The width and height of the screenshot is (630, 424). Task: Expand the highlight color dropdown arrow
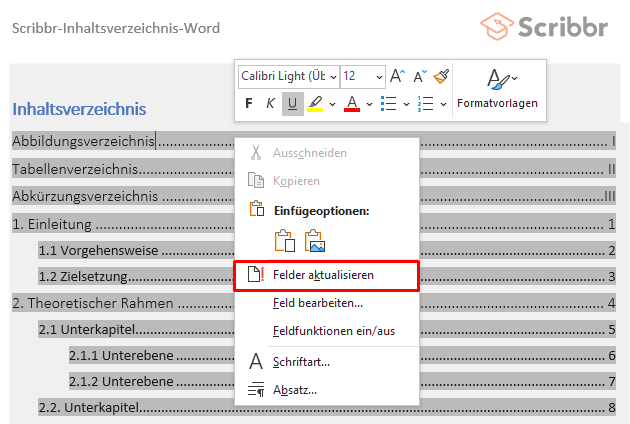pyautogui.click(x=331, y=103)
